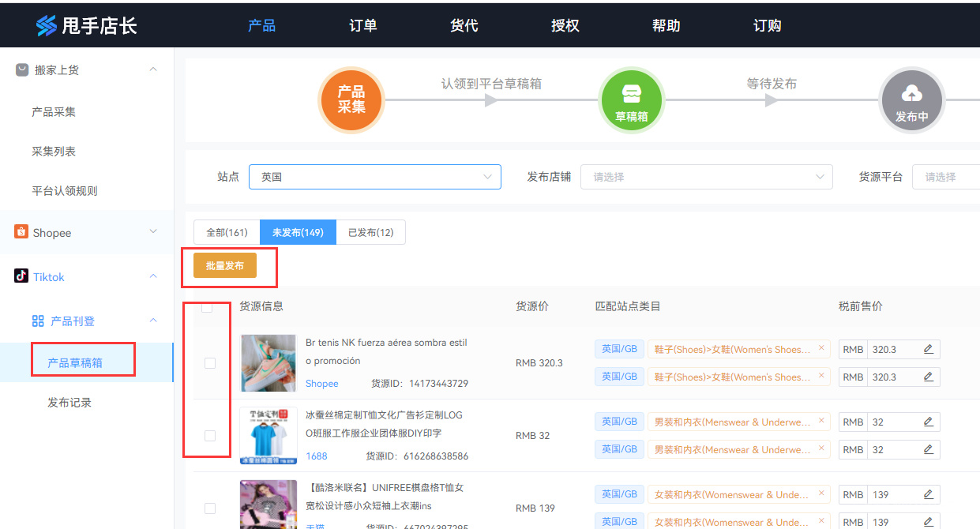Click the 搬家上货 bag icon in sidebar
980x529 pixels.
tap(22, 69)
